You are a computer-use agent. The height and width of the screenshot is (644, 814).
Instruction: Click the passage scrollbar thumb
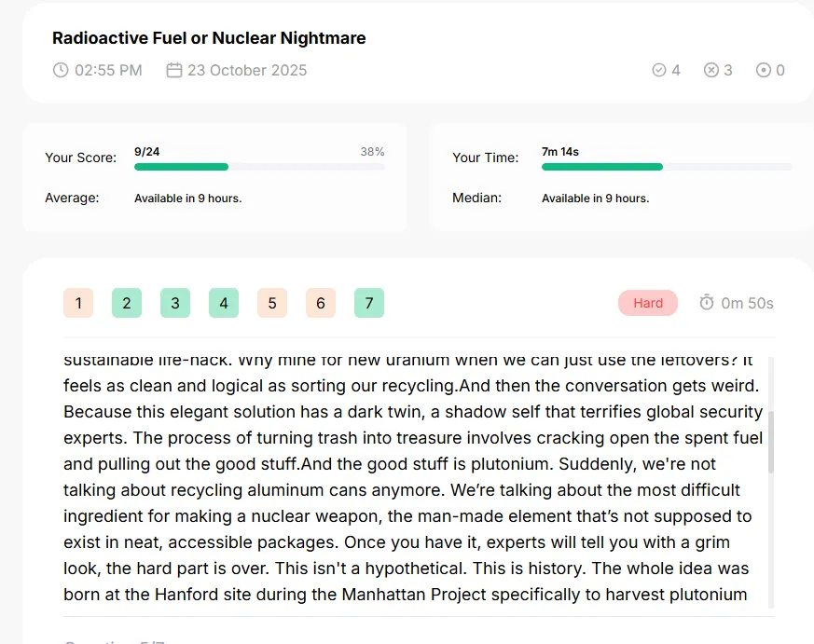point(771,442)
